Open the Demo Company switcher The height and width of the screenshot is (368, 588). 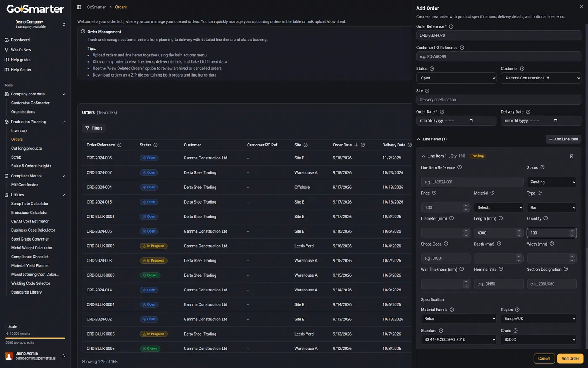click(35, 24)
